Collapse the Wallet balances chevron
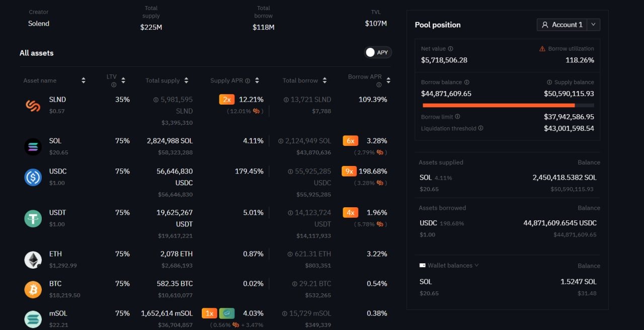This screenshot has height=330, width=644. click(x=476, y=265)
